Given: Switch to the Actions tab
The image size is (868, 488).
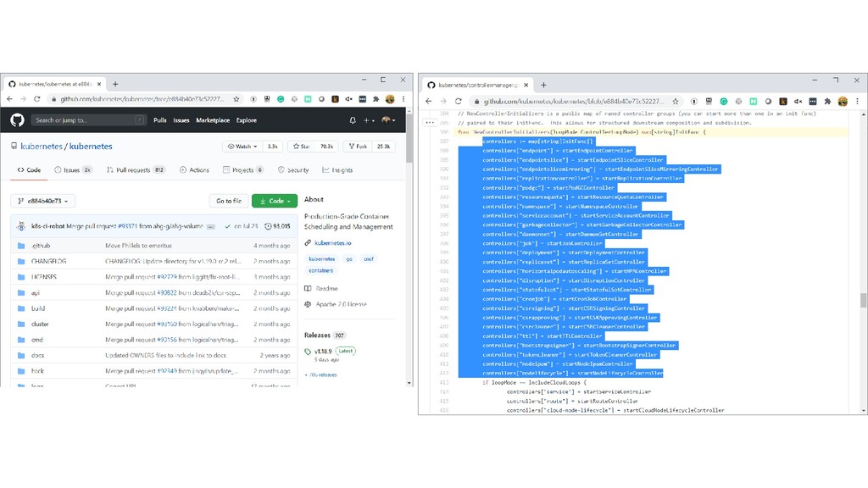Looking at the screenshot, I should pos(194,169).
